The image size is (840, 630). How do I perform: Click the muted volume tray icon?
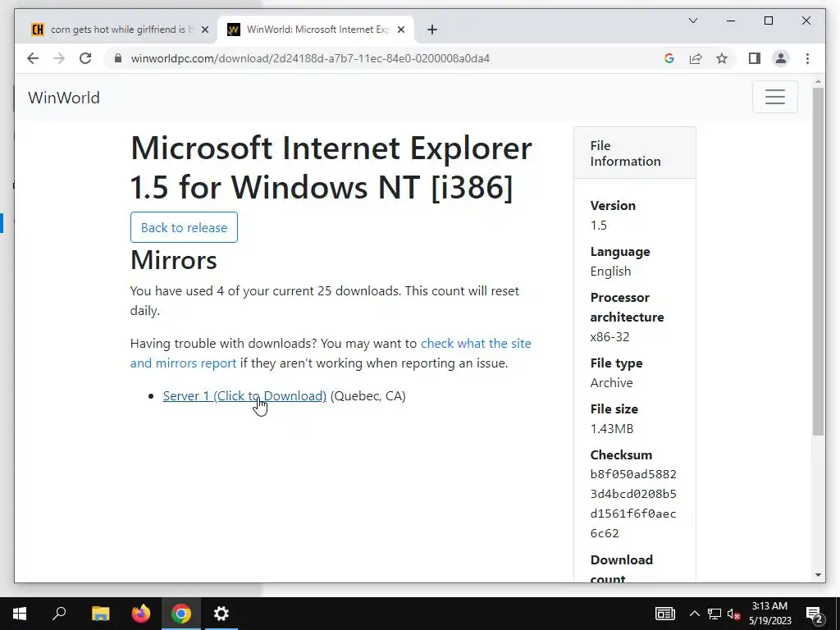tap(734, 614)
